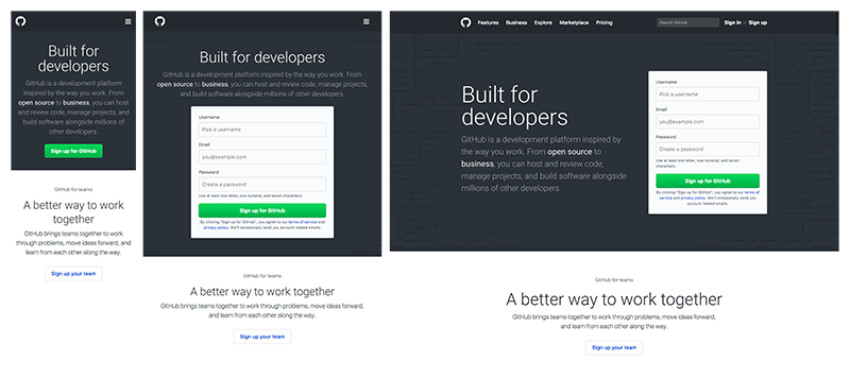Image resolution: width=850 pixels, height=378 pixels.
Task: Open Marketplace from the top navigation
Action: [574, 23]
